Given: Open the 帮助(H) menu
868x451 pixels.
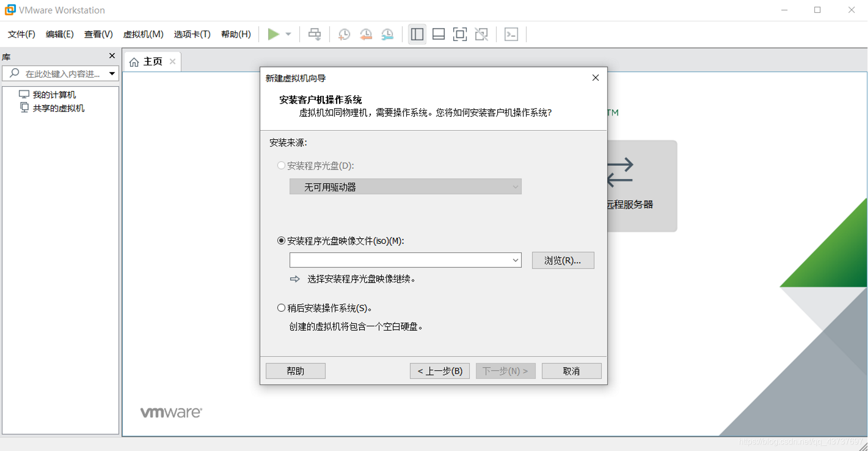Looking at the screenshot, I should (236, 34).
